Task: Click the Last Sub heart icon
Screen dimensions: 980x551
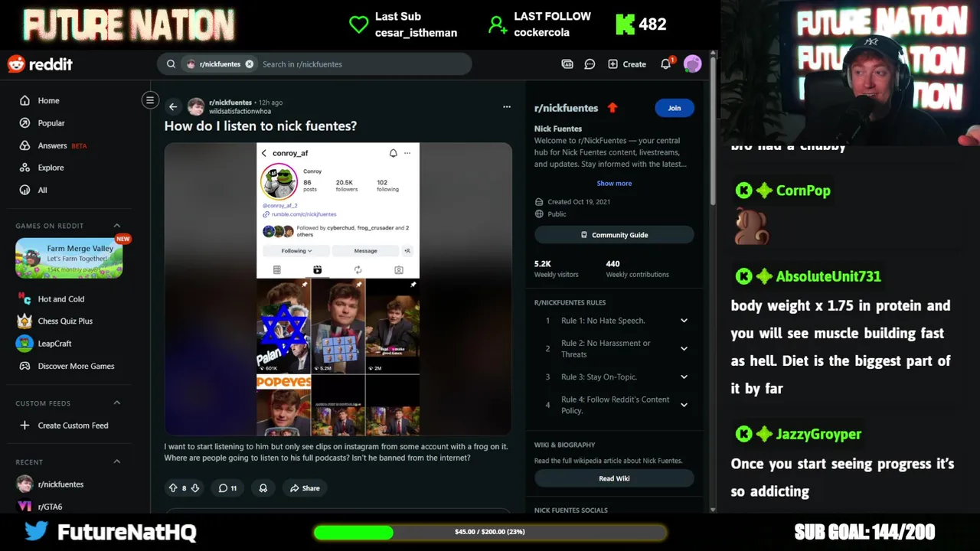Action: 358,24
